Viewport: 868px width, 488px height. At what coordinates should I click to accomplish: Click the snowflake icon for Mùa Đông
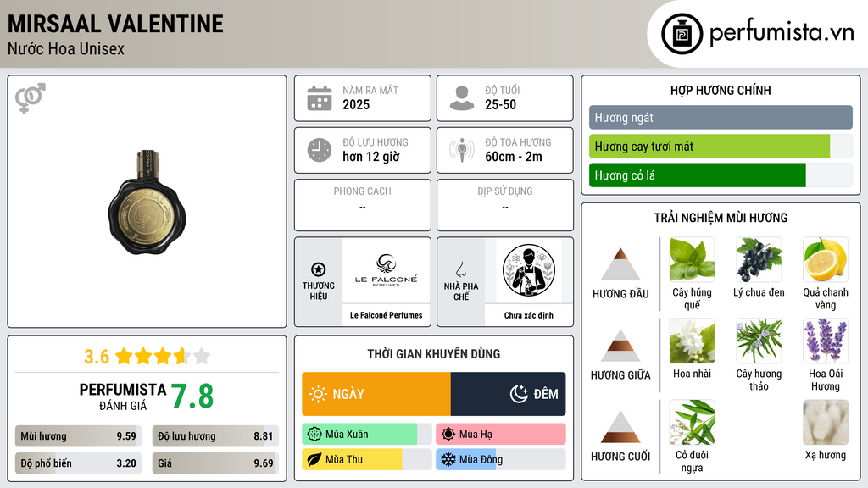pyautogui.click(x=448, y=459)
